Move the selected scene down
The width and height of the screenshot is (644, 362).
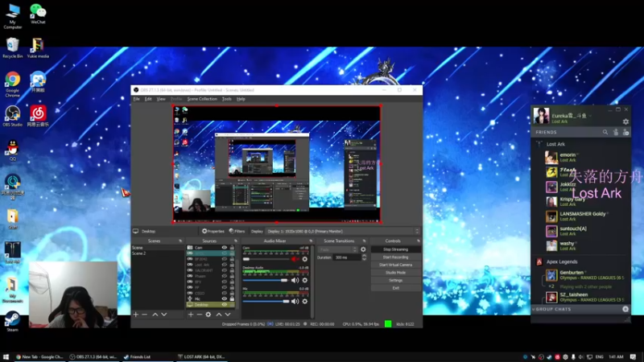[x=164, y=315]
